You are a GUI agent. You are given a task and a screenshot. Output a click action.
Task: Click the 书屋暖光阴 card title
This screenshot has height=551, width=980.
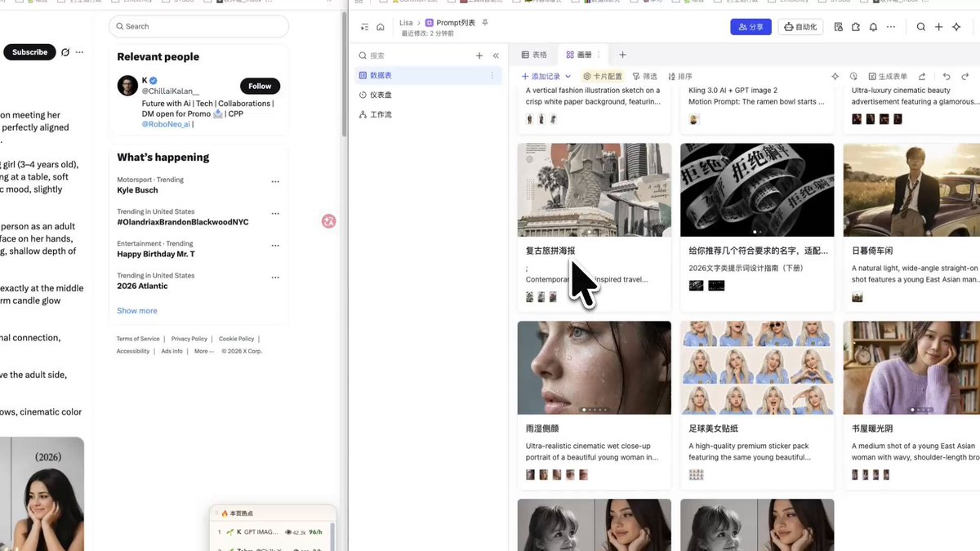872,429
